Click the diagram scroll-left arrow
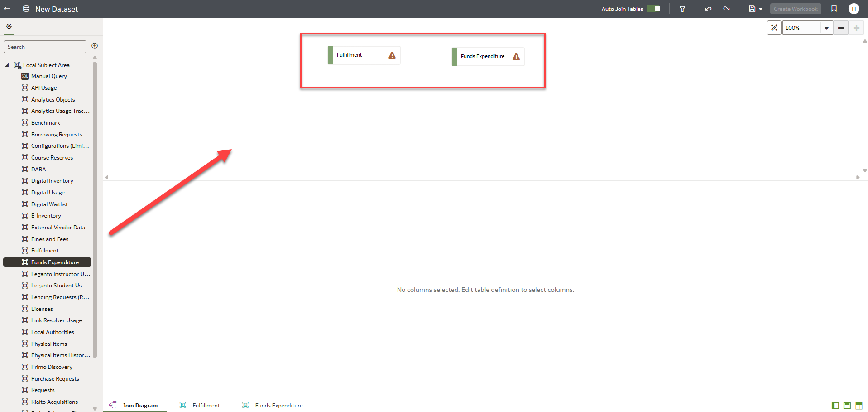The height and width of the screenshot is (412, 868). 106,178
